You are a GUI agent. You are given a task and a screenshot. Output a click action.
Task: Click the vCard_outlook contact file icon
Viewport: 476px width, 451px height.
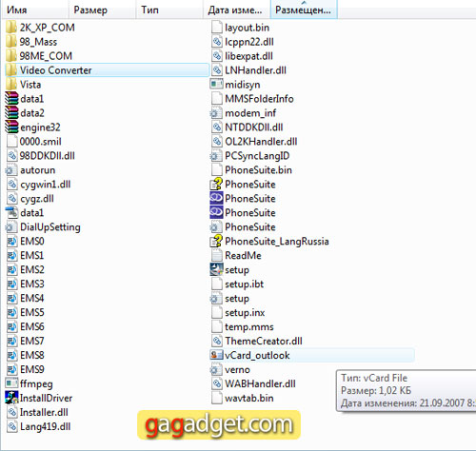(216, 355)
